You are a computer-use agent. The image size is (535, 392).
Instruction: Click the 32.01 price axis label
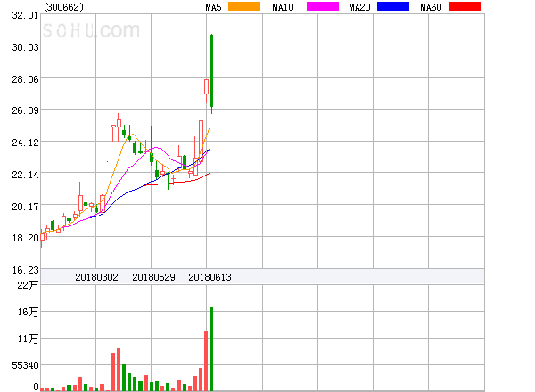(25, 15)
